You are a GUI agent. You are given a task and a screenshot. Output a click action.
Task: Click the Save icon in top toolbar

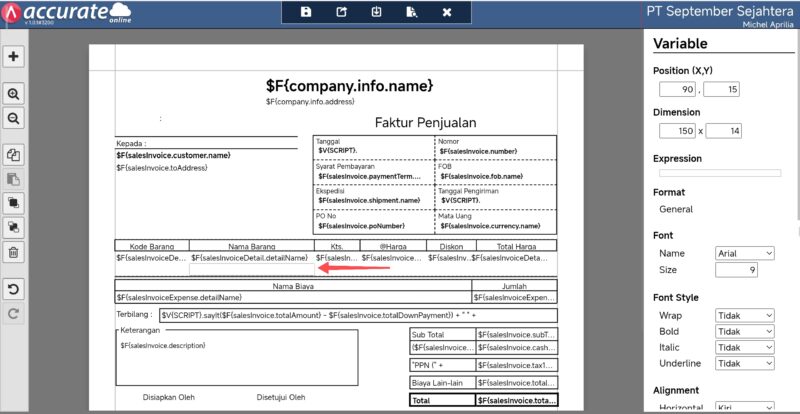306,12
